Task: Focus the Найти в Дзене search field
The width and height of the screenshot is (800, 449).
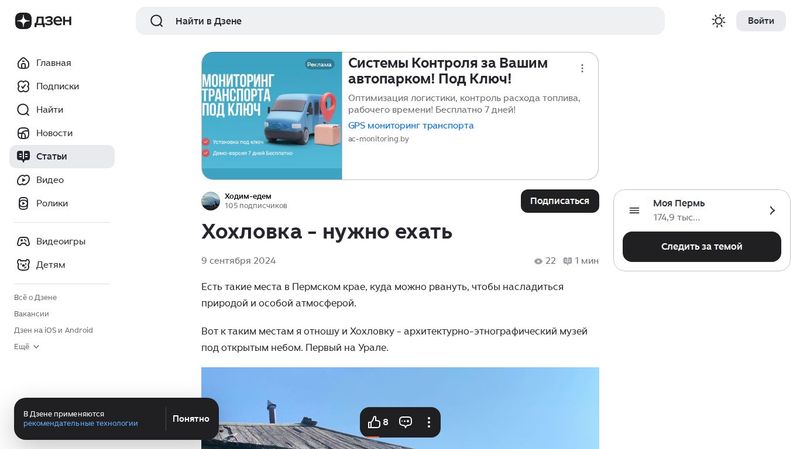Action: pos(401,21)
